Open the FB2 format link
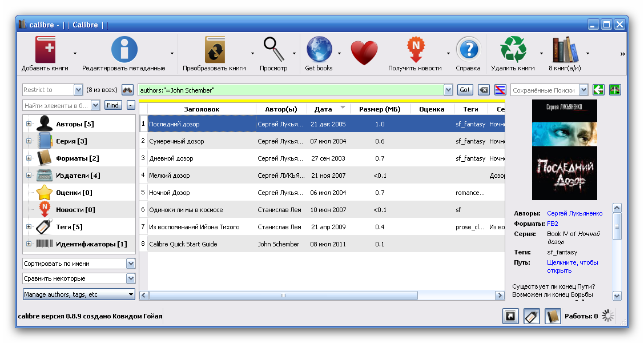 click(x=553, y=224)
